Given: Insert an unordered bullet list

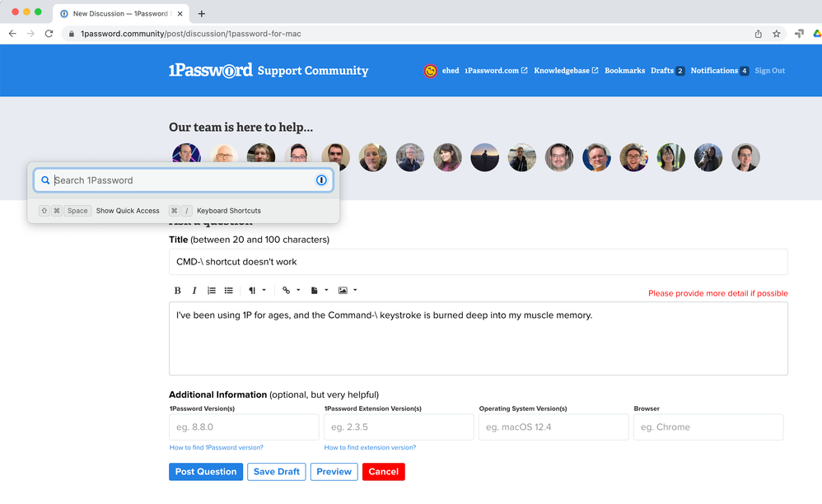Looking at the screenshot, I should (x=229, y=290).
